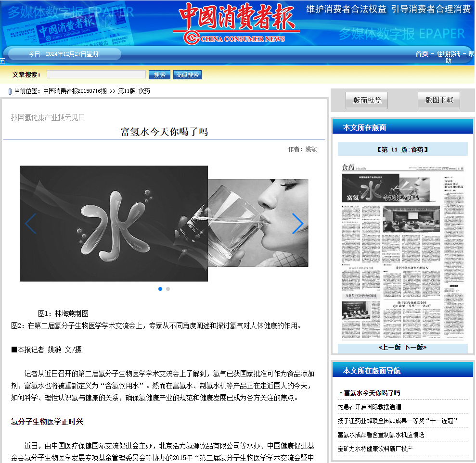Click the 版面概览 page overview button
Image resolution: width=476 pixels, height=463 pixels.
367,100
